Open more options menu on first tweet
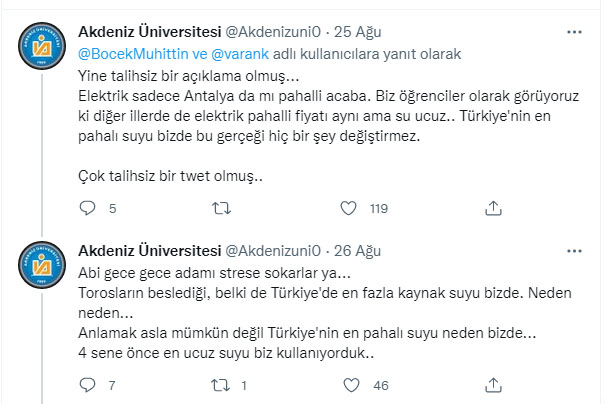The height and width of the screenshot is (404, 606). (572, 33)
